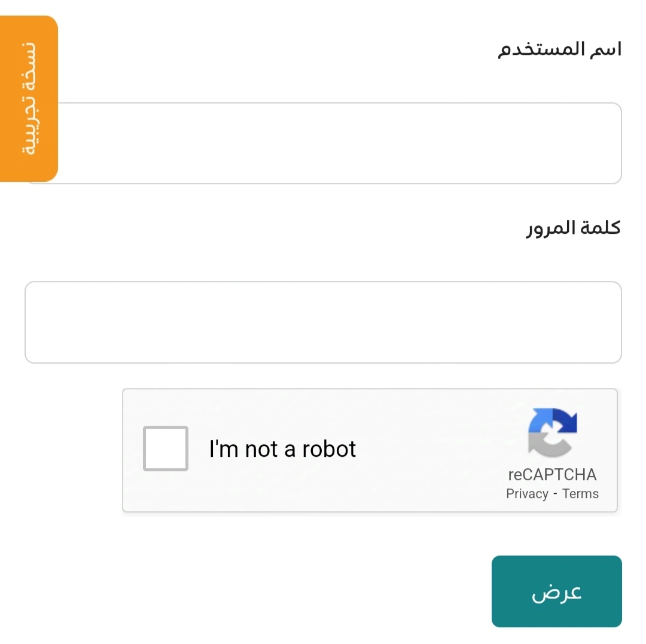Screen dimensions: 646x644
Task: Enable human verification by clicking its checkbox
Action: pos(165,448)
